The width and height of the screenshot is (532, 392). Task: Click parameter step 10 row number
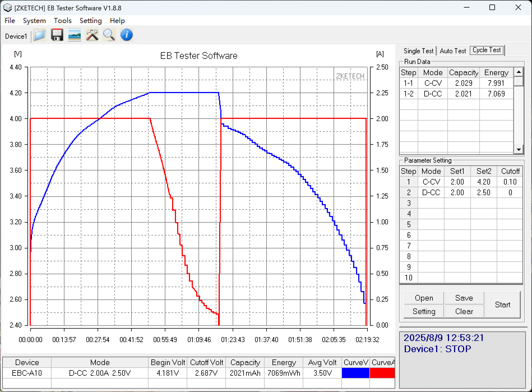tap(409, 278)
